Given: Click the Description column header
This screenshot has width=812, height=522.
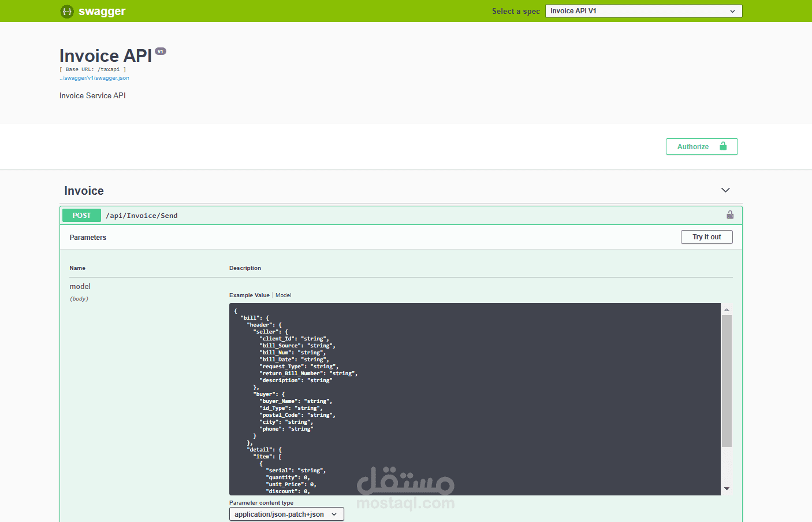Looking at the screenshot, I should 245,268.
